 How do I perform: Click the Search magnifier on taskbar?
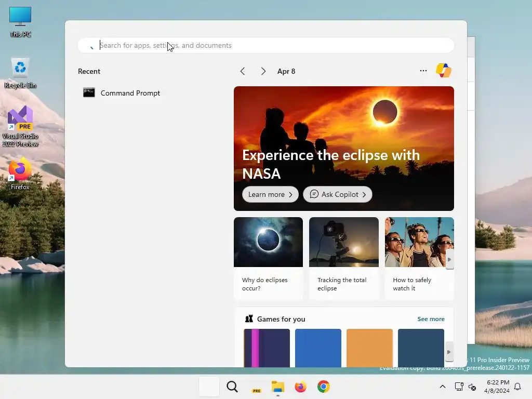click(x=232, y=387)
